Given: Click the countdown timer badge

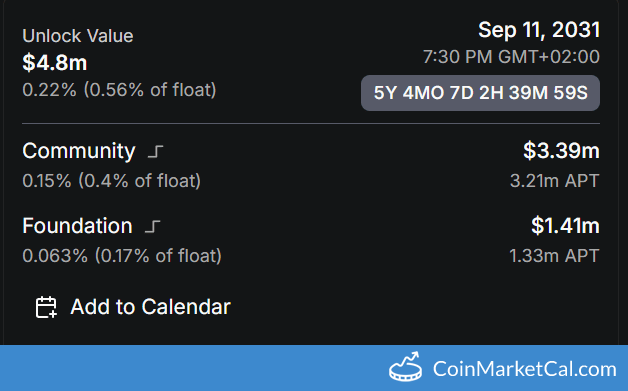Looking at the screenshot, I should (480, 93).
